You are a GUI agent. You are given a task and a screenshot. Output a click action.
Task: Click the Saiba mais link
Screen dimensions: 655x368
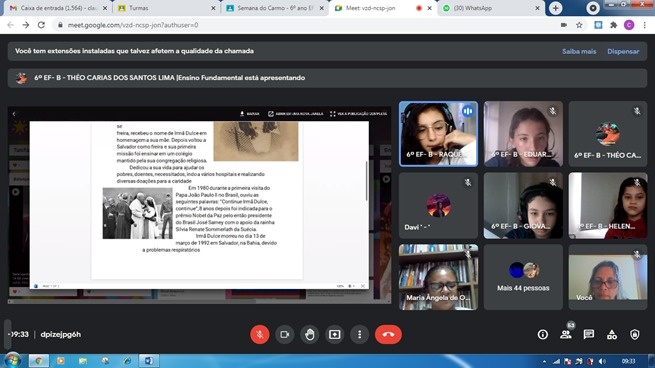[x=579, y=51]
